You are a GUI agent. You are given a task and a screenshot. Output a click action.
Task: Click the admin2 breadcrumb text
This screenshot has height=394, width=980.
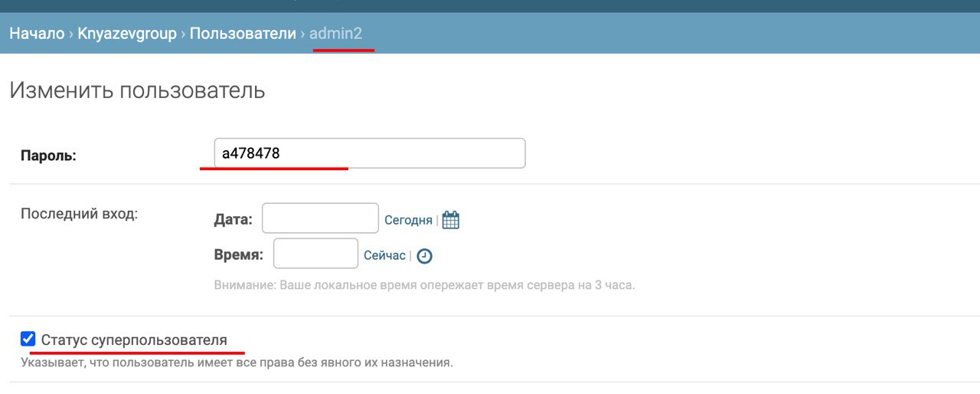[335, 34]
